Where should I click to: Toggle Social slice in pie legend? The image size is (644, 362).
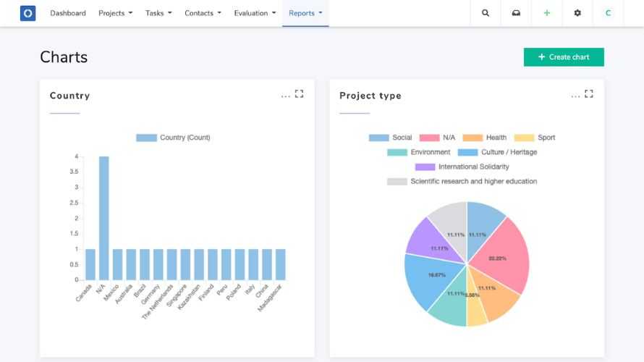click(x=391, y=138)
